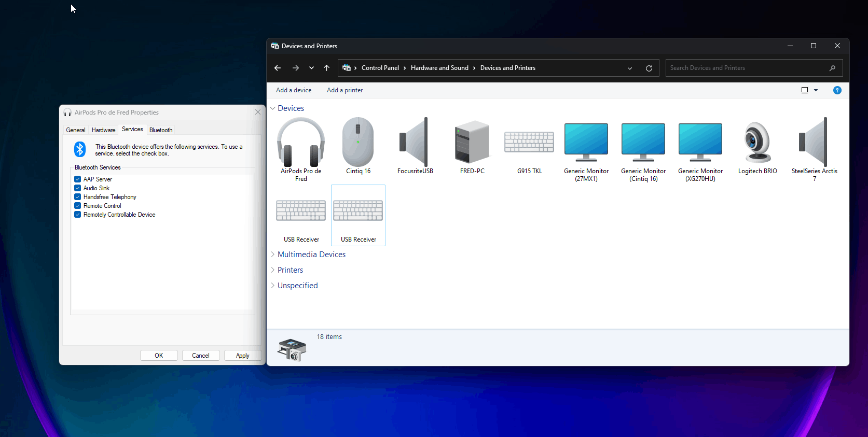Navigate to Control Panel in the breadcrumb
The height and width of the screenshot is (437, 868).
point(380,68)
